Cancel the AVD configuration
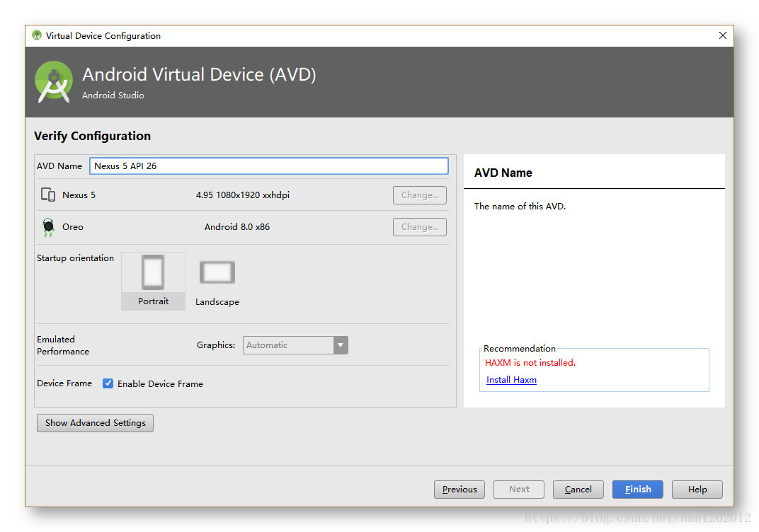Screen dimensions: 759x532 pos(578,489)
